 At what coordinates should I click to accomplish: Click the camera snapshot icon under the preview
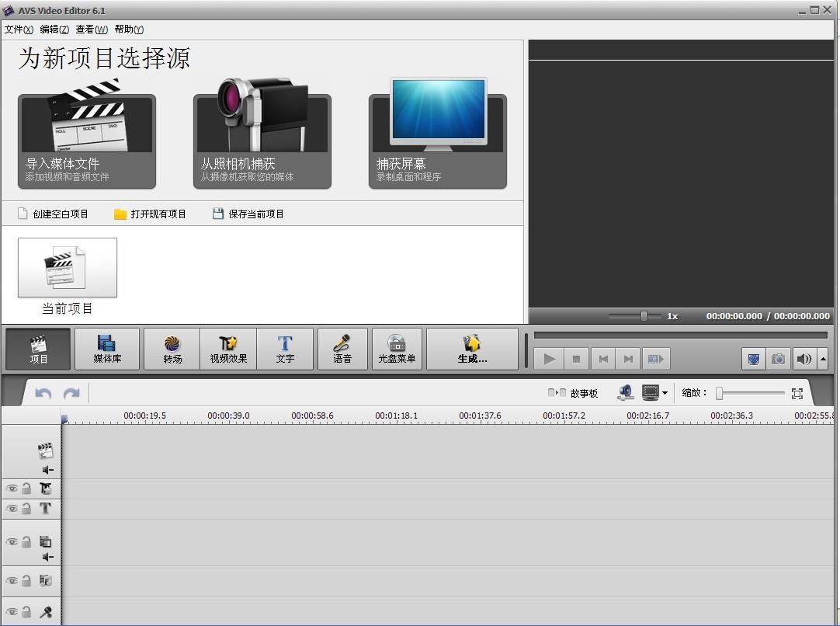pyautogui.click(x=778, y=359)
